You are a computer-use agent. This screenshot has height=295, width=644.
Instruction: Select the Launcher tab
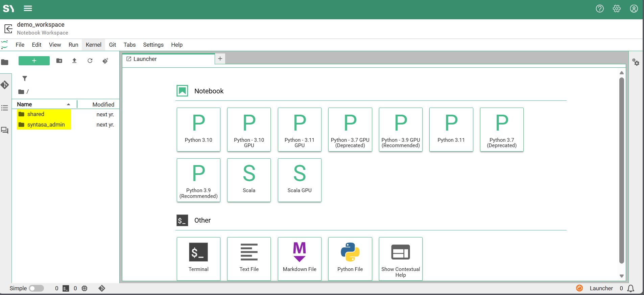pos(145,59)
